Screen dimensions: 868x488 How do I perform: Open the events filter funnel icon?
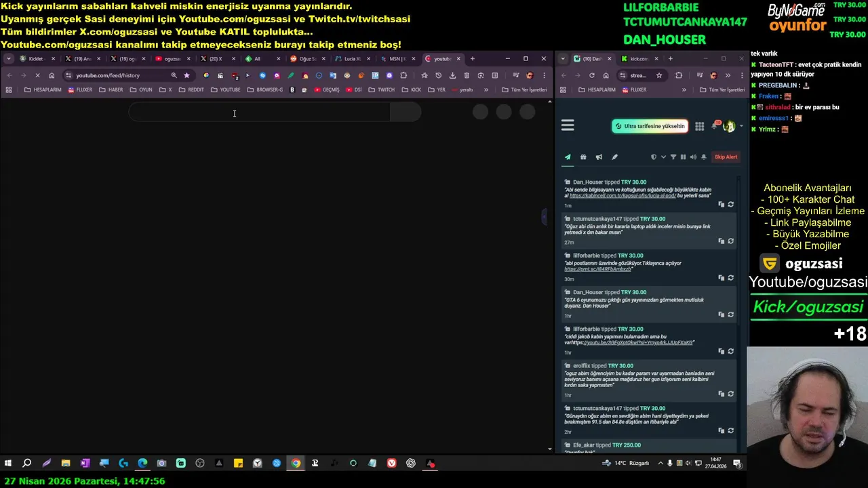point(673,157)
